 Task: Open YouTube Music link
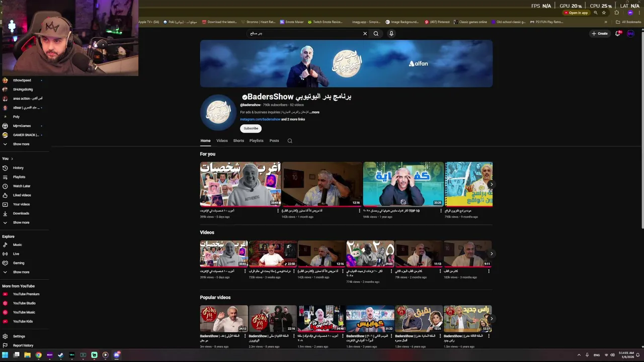coord(24,312)
